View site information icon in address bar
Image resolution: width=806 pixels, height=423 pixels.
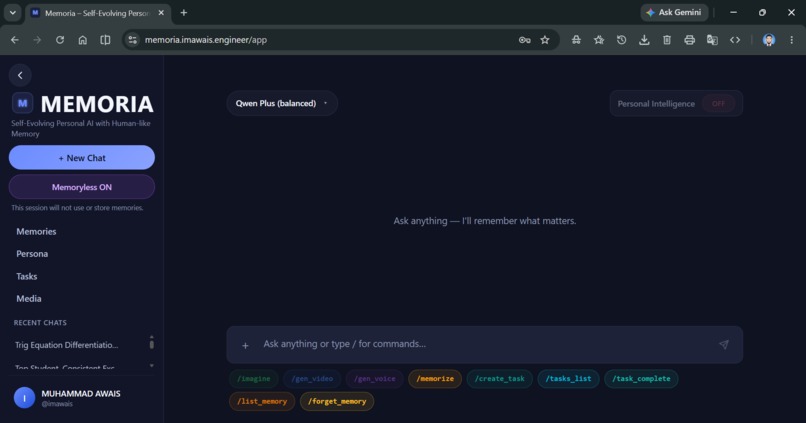click(133, 40)
